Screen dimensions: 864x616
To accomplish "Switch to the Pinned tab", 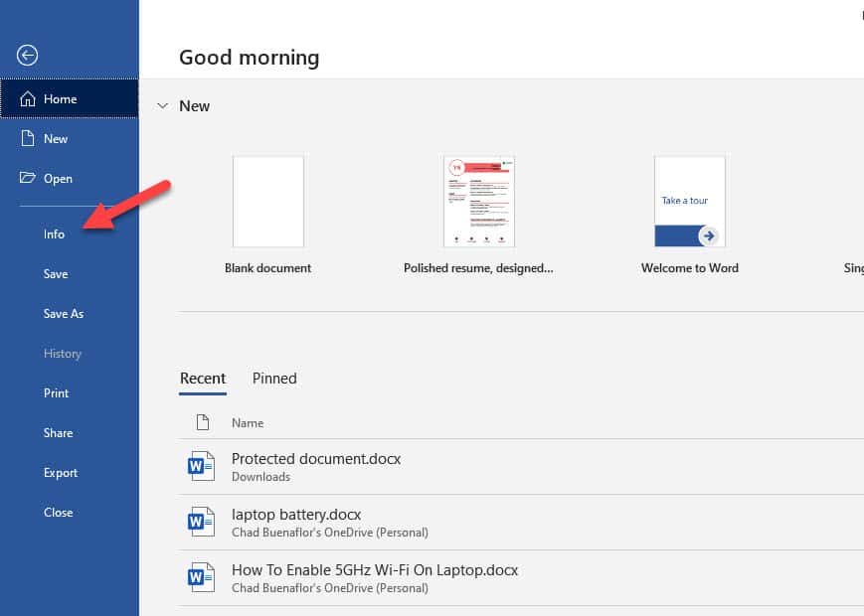I will click(x=274, y=379).
